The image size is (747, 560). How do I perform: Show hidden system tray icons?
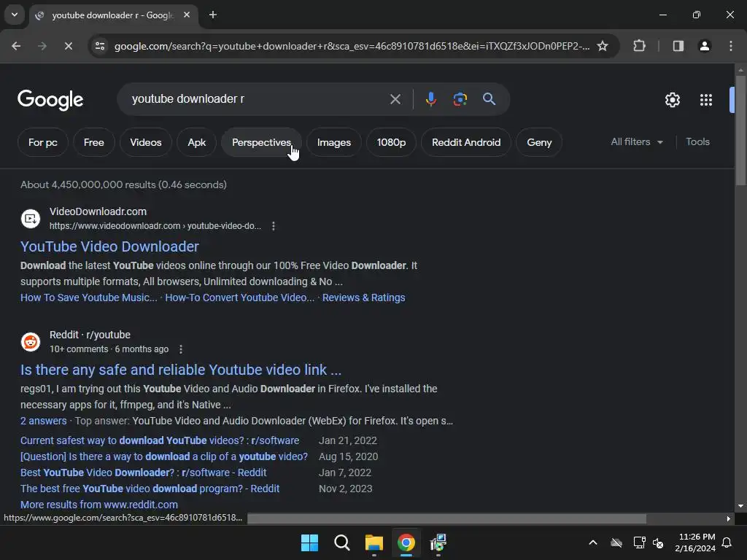[x=592, y=542]
